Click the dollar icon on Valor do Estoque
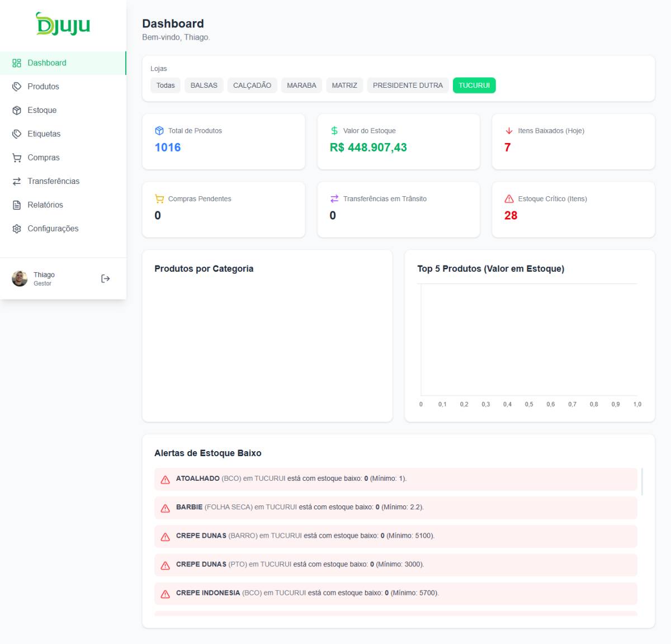Image resolution: width=671 pixels, height=644 pixels. coord(334,131)
